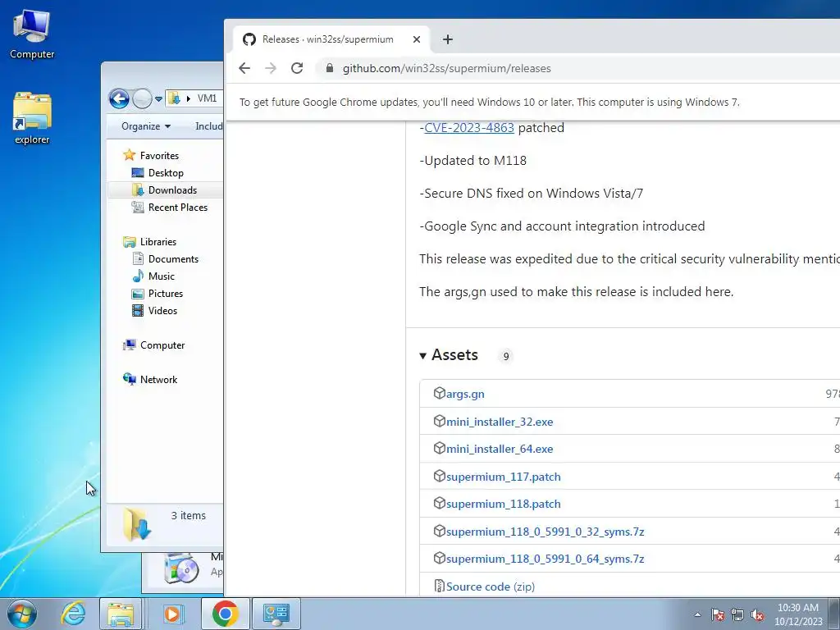Click Chrome's forward navigation arrow
This screenshot has height=630, width=840.
(271, 68)
